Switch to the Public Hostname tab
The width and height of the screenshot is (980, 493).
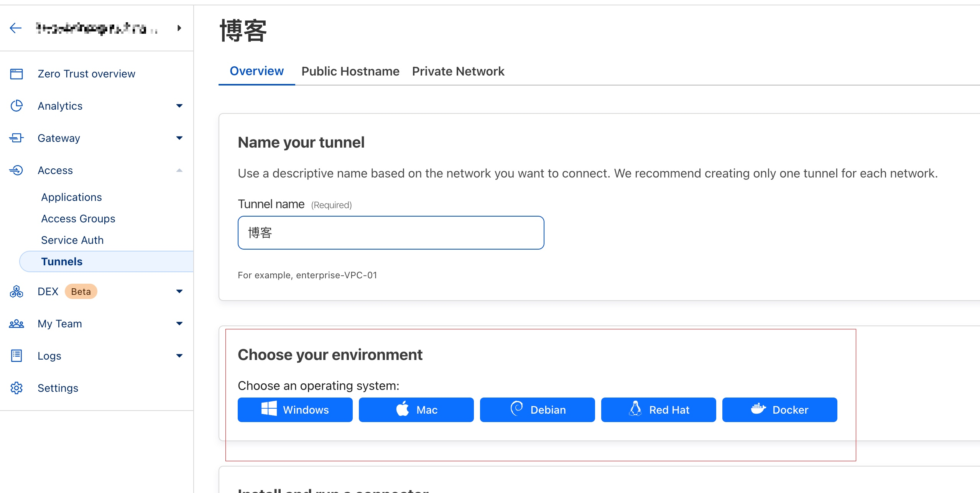coord(350,71)
